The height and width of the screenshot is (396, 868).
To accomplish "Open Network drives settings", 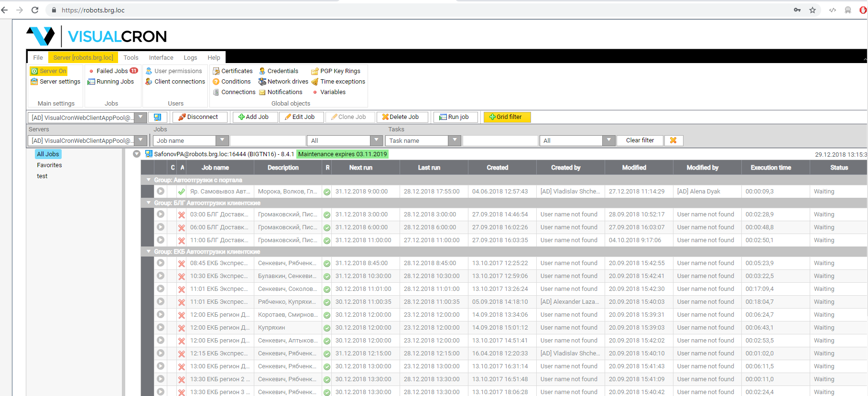I will [283, 82].
